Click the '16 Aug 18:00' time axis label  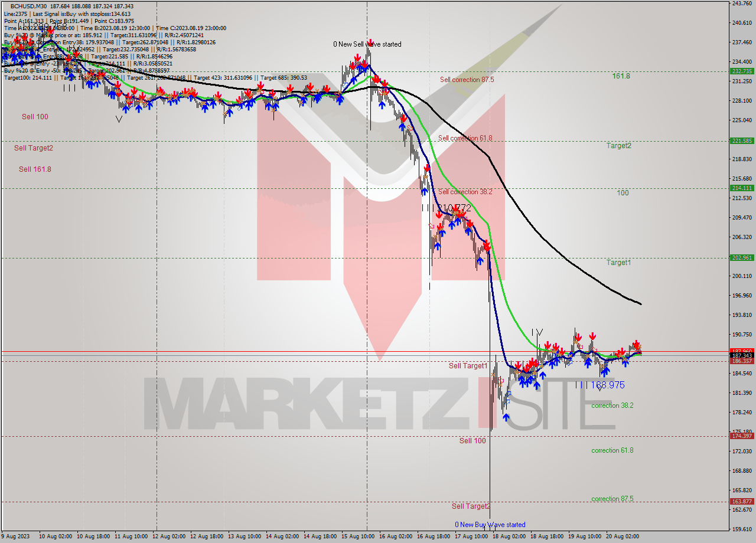coord(435,537)
